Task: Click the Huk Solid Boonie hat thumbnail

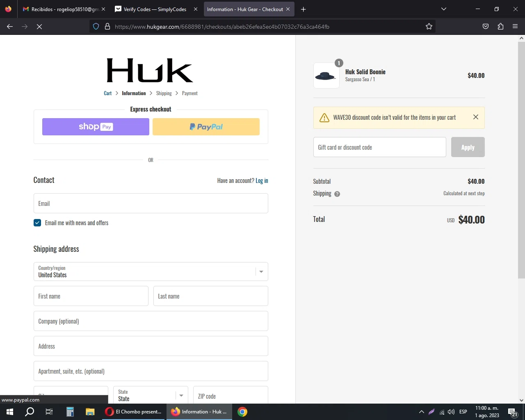Action: point(326,75)
